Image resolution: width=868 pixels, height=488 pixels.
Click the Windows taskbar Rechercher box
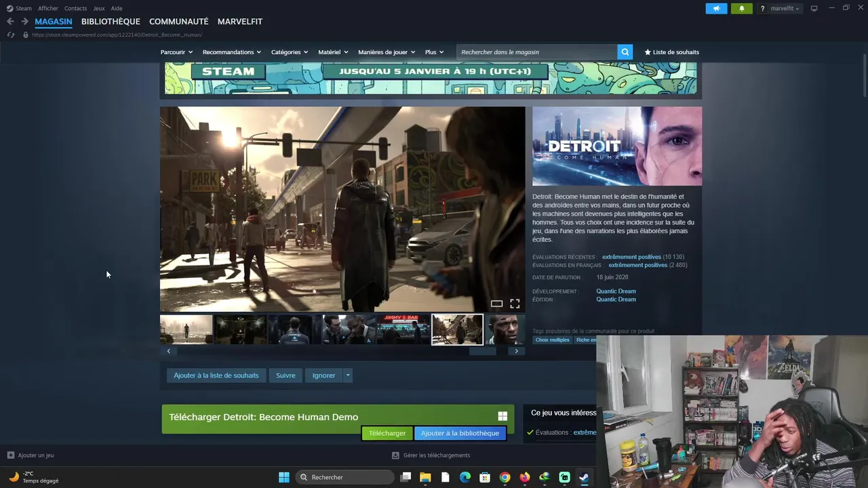344,477
